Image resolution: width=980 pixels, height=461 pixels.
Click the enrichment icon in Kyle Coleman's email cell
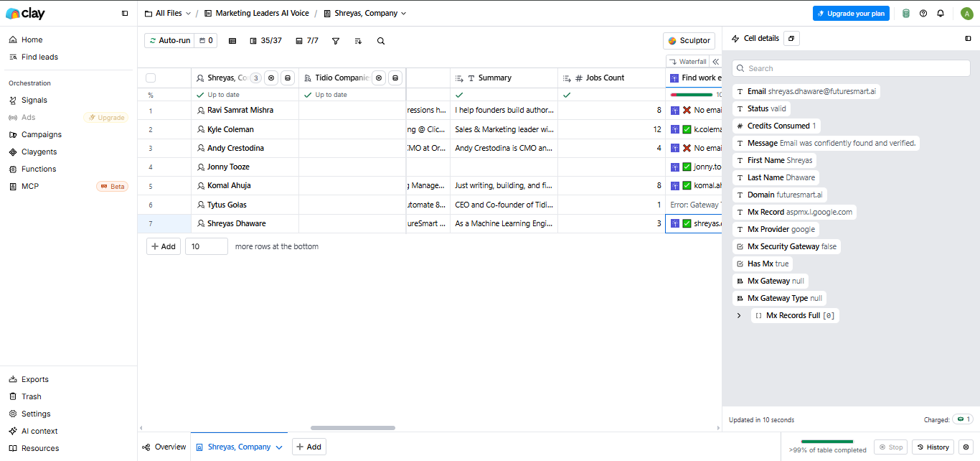(674, 129)
